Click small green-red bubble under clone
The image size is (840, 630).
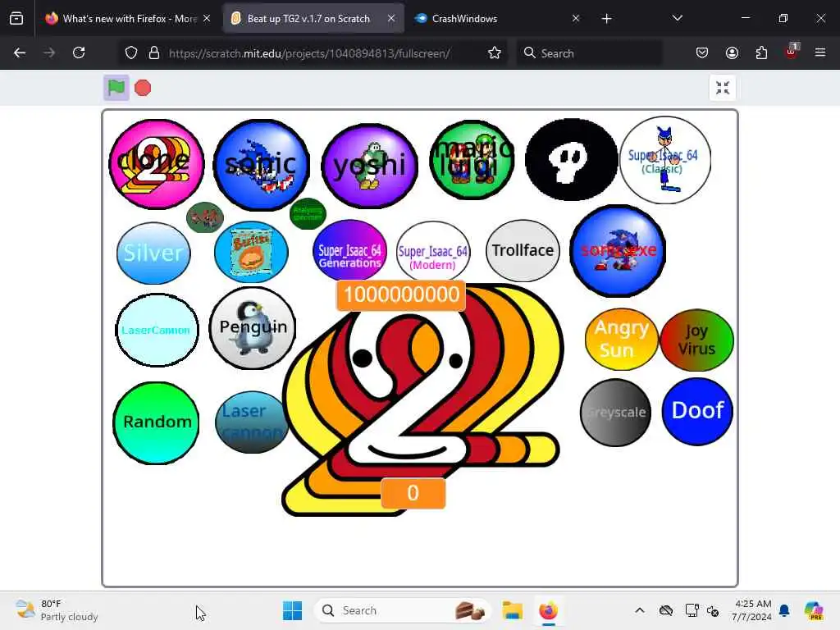point(204,217)
